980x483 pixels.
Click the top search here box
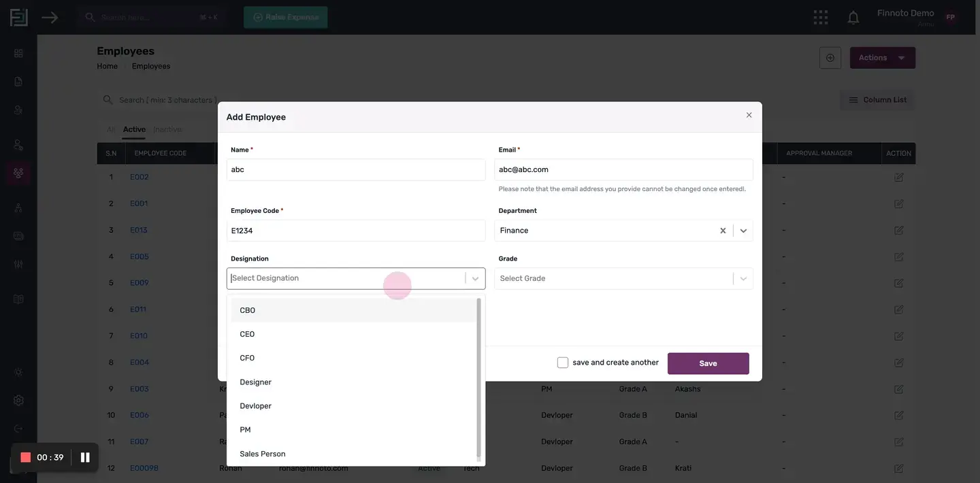[x=151, y=17]
